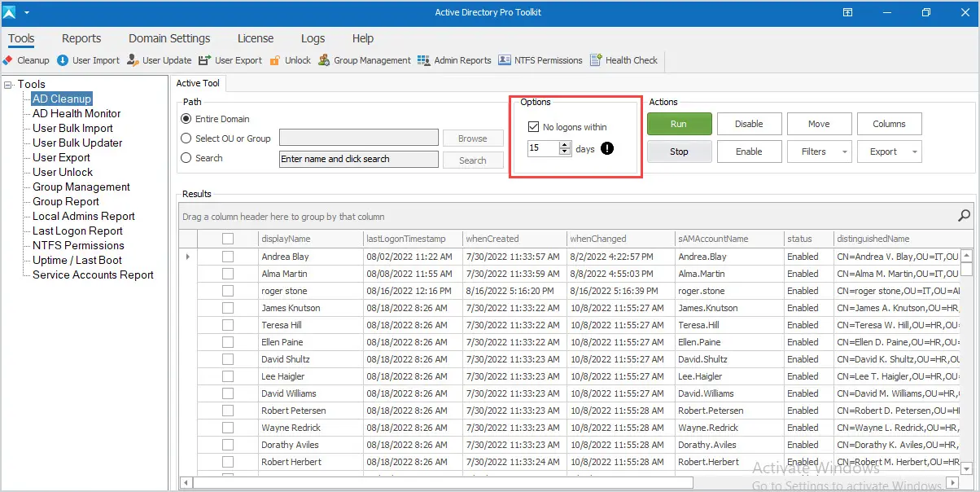Select Entire Domain radio option
This screenshot has width=980, height=492.
click(x=186, y=119)
